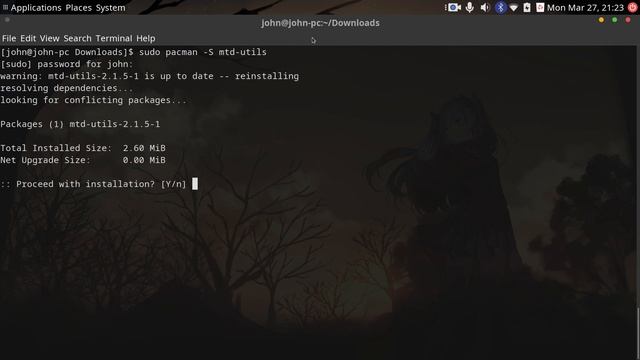640x360 pixels.
Task: Click the battery status tray icon
Action: (527, 7)
